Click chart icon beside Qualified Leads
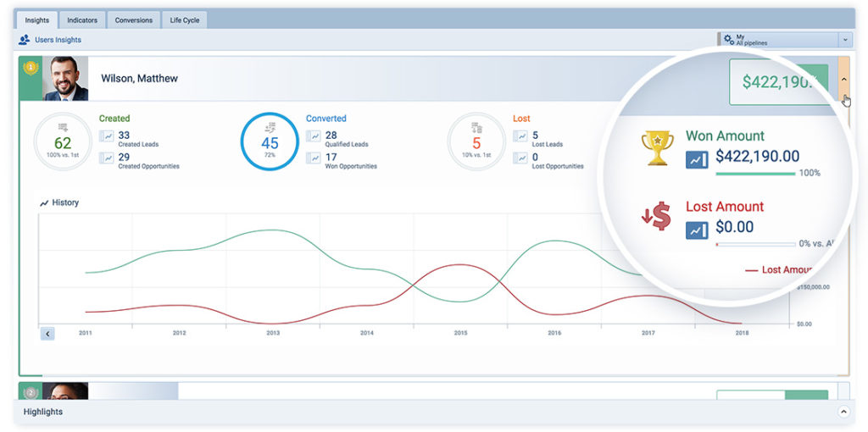 tap(314, 136)
